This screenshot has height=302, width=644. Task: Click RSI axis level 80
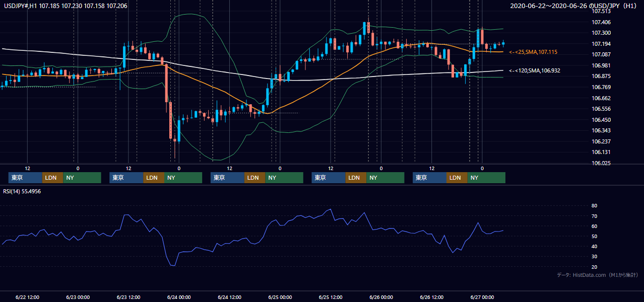point(594,206)
